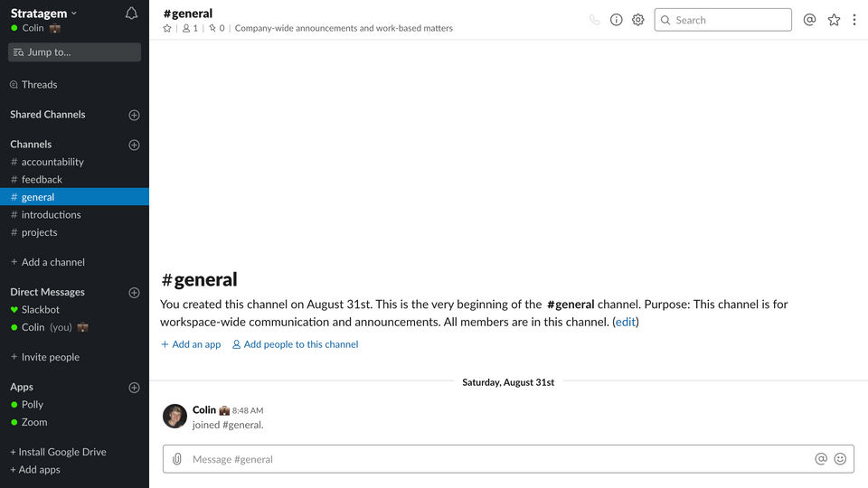Open the emoji picker in message box
This screenshot has width=868, height=488.
tap(840, 459)
